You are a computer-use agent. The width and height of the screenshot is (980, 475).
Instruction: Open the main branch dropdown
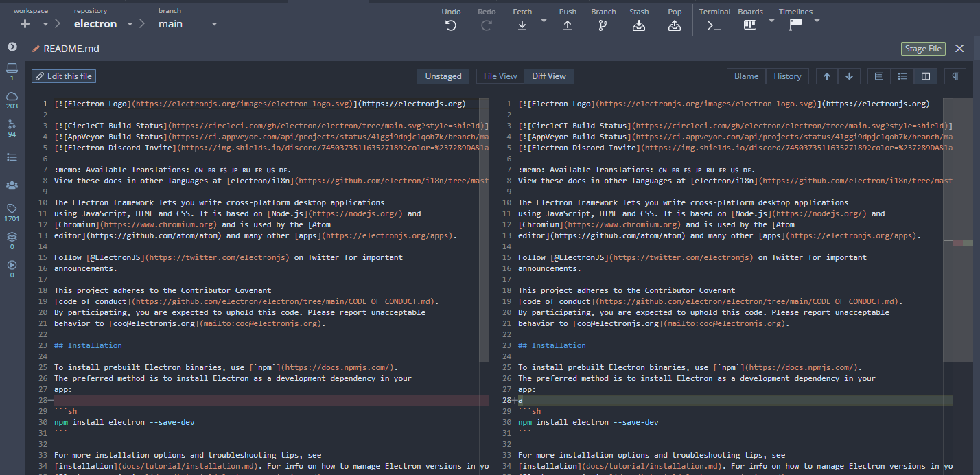[214, 24]
